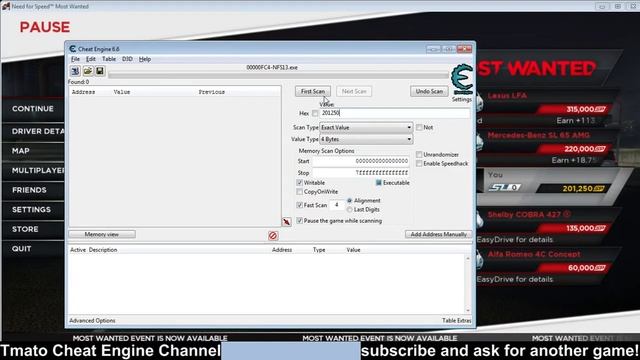640x360 pixels.
Task: Click Table Extras
Action: point(456,321)
